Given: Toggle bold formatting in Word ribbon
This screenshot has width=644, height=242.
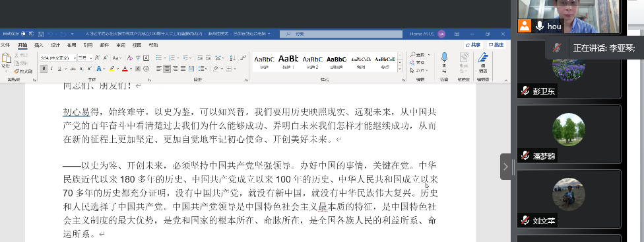Looking at the screenshot, I should point(44,69).
